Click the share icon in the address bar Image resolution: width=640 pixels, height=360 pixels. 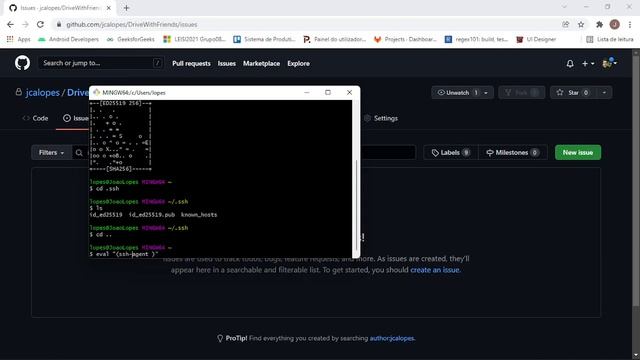566,24
